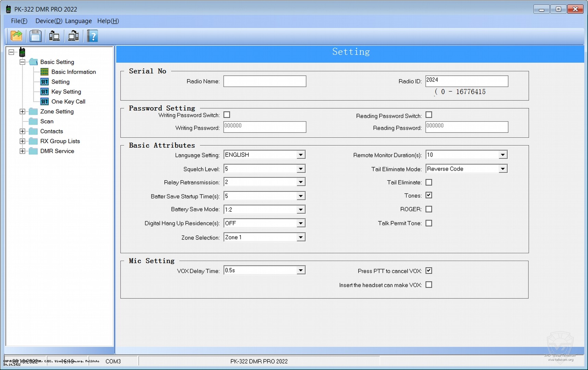Open Help via question mark icon
Screen dimensions: 588x370
(x=92, y=36)
